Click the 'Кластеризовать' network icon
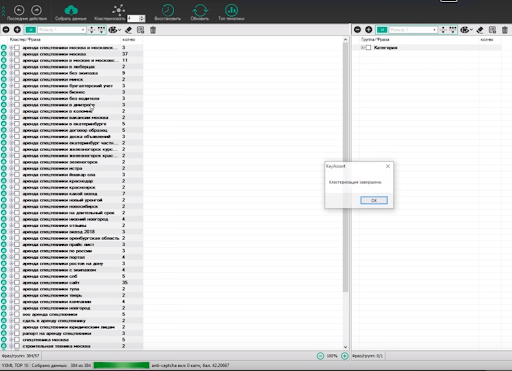 [x=118, y=10]
